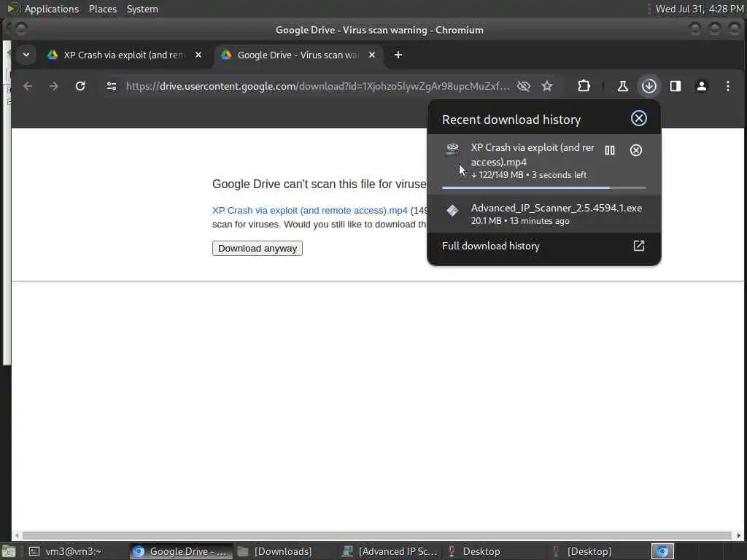Open the Places menu

(x=103, y=9)
